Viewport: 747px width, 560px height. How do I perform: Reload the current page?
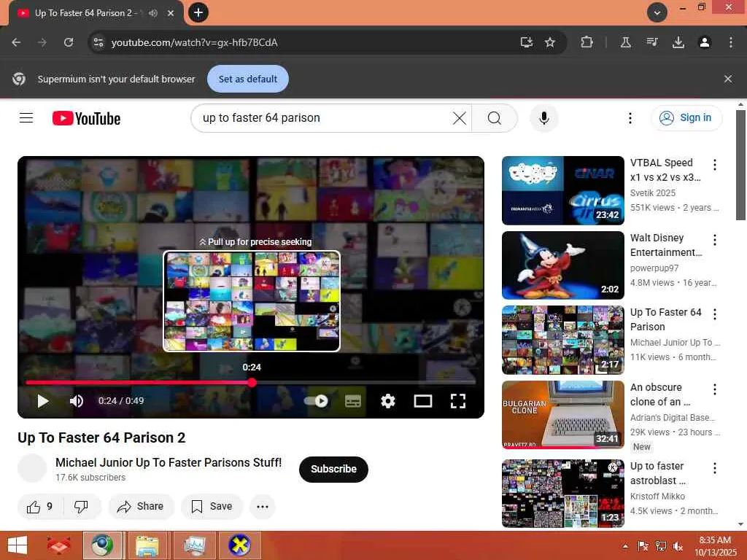69,42
